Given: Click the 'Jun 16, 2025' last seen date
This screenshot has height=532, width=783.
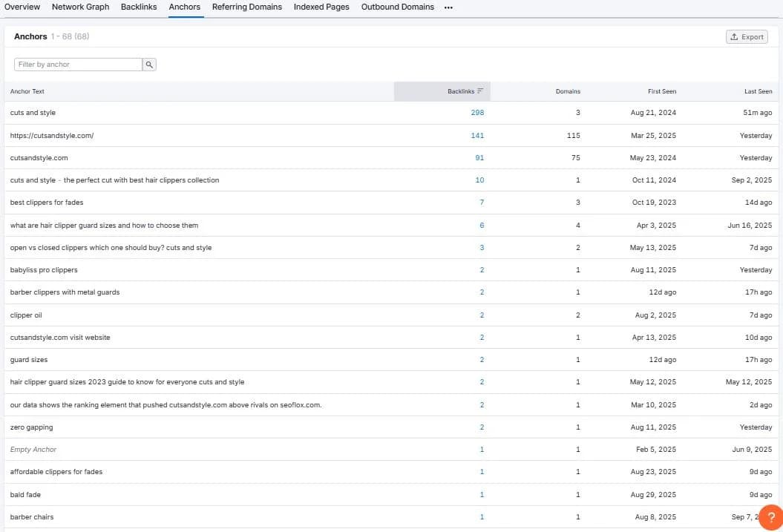Looking at the screenshot, I should 750,226.
